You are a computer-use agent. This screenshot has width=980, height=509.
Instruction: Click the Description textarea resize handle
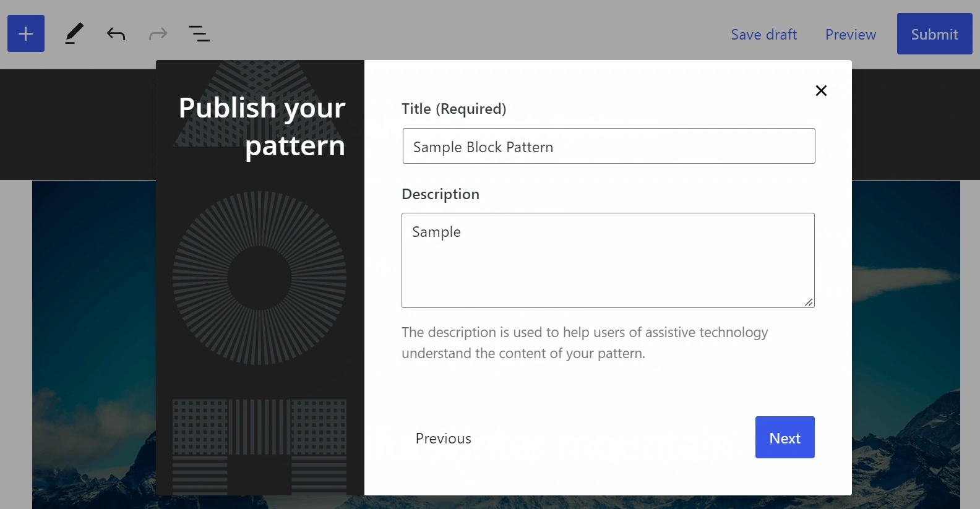[809, 302]
